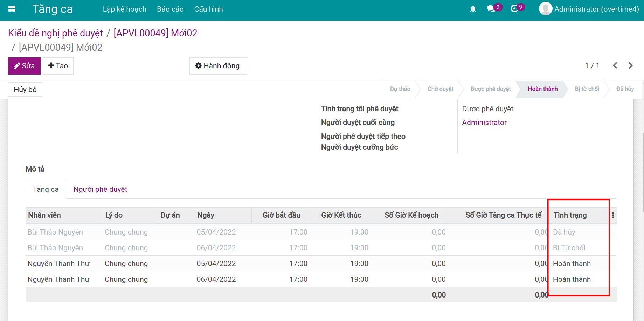The width and height of the screenshot is (644, 321).
Task: Sort table by Ngày column header
Action: pos(206,215)
